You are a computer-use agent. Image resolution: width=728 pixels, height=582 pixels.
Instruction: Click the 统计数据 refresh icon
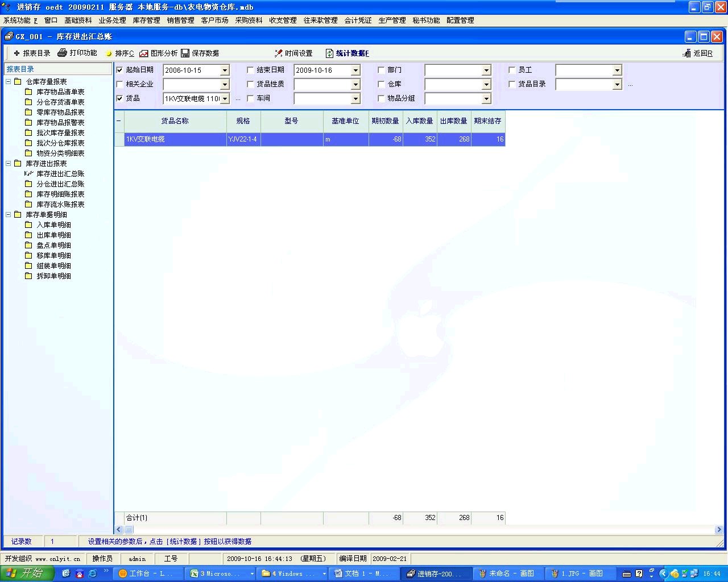(329, 53)
